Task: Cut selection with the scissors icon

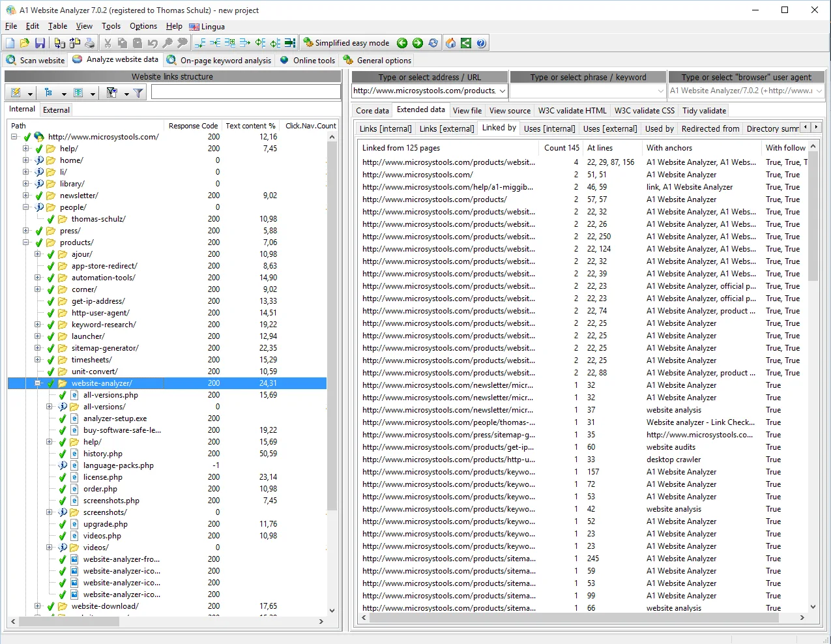Action: [108, 43]
